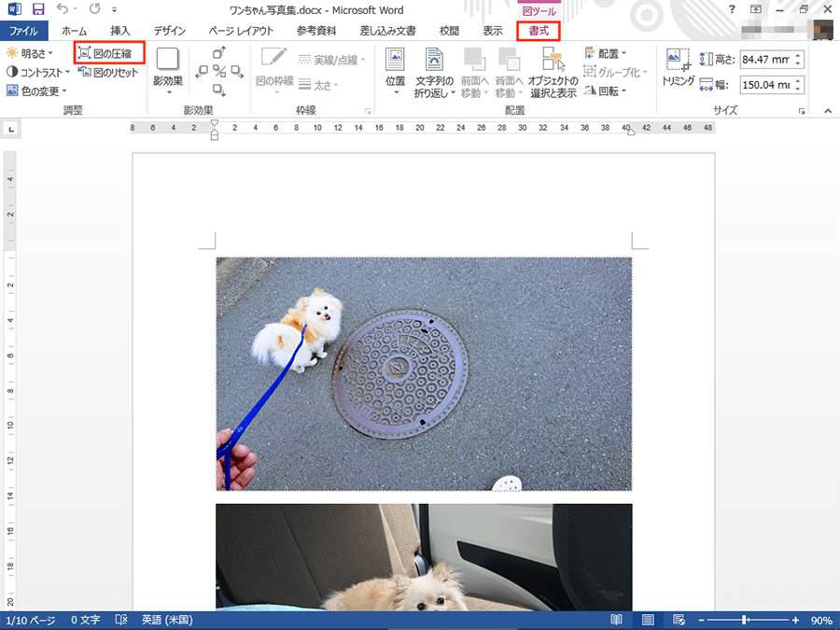Nudge shadow up icon

click(x=219, y=52)
